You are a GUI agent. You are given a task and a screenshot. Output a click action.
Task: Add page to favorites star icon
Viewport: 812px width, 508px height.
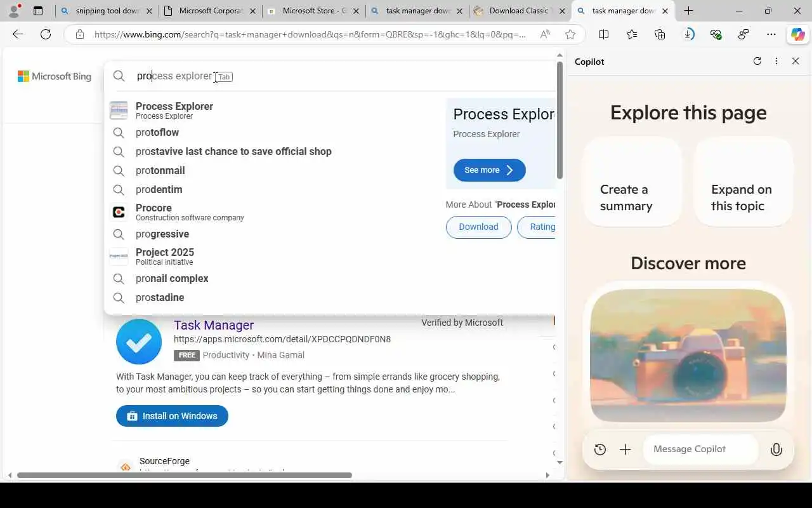pyautogui.click(x=570, y=34)
